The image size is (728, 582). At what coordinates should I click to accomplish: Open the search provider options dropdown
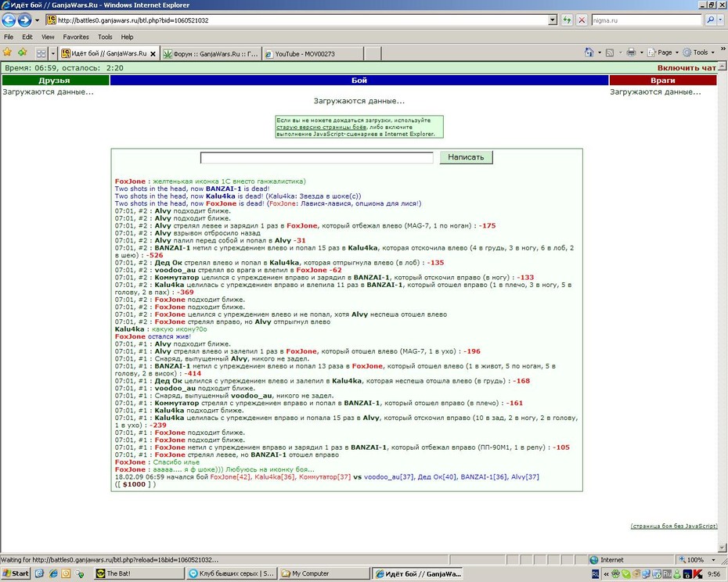[x=721, y=20]
